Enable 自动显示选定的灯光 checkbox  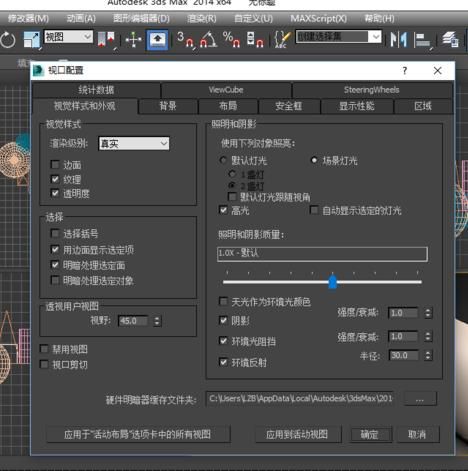(314, 210)
